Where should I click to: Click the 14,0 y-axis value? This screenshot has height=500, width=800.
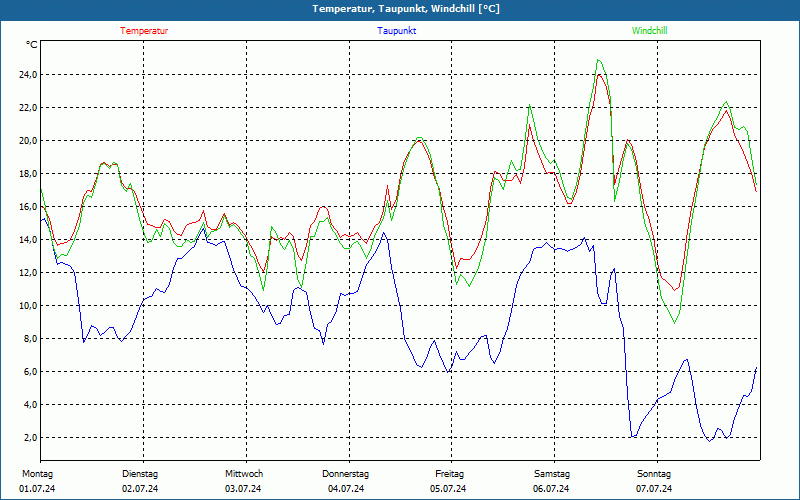point(28,240)
